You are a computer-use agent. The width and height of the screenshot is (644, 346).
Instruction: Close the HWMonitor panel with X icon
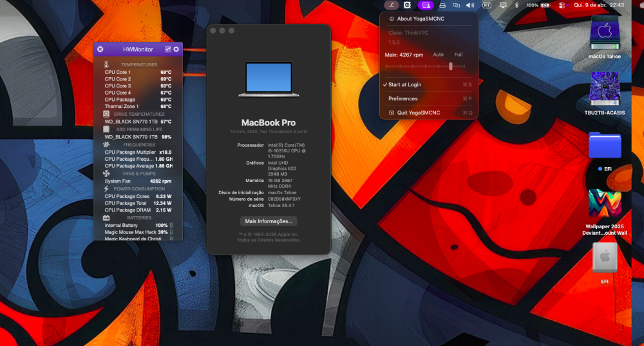[100, 49]
